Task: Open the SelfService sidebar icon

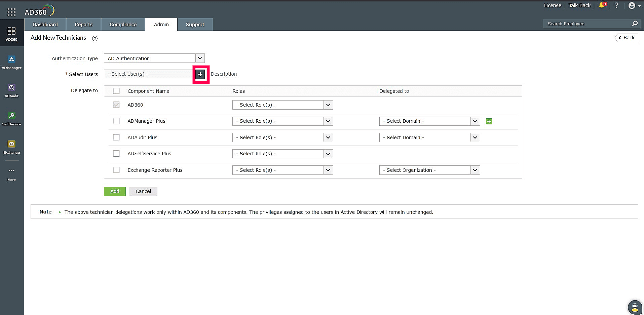Action: 12,117
